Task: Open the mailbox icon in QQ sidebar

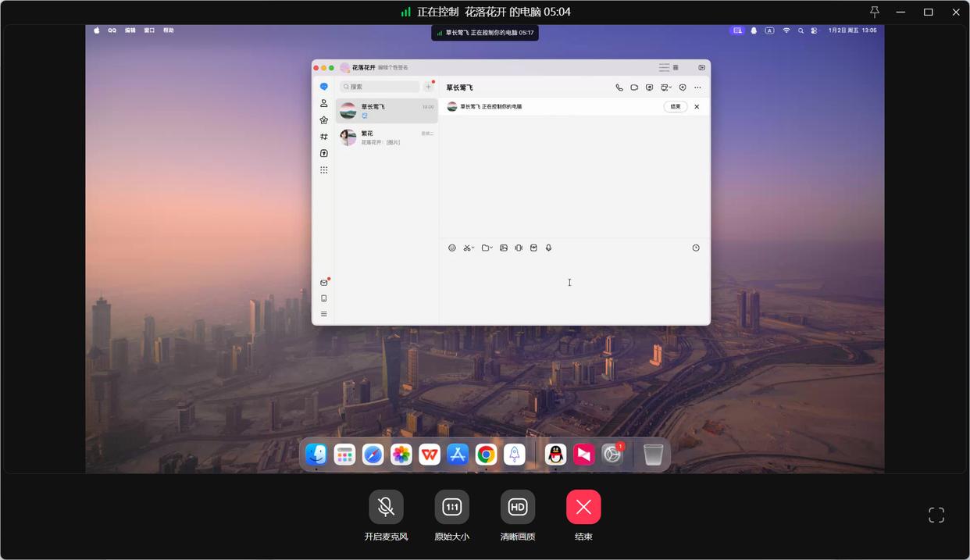Action: (323, 283)
